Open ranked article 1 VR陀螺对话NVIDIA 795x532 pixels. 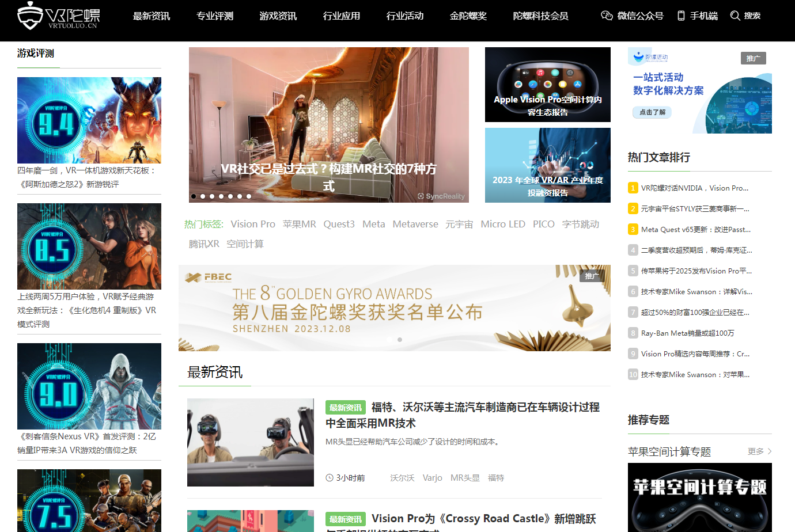(695, 188)
